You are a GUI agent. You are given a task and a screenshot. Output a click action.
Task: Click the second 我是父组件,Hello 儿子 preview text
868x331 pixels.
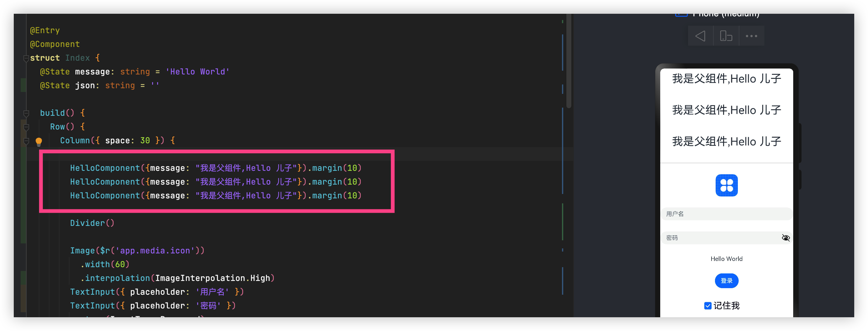[726, 110]
